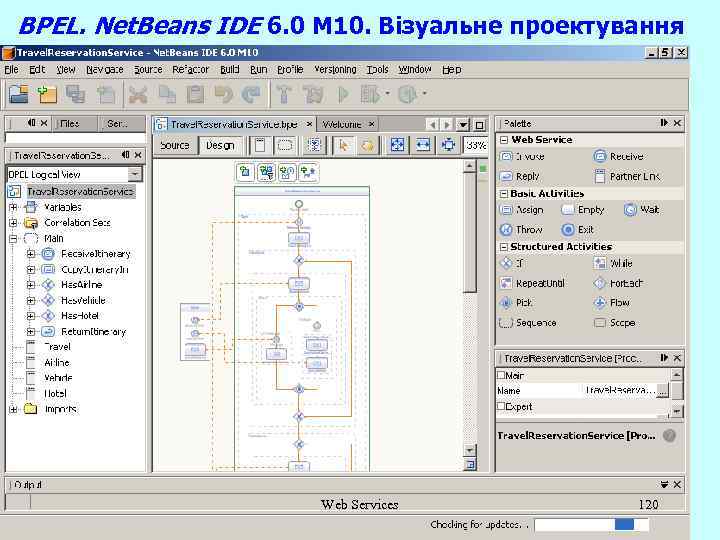Click the Redo toolbar icon
This screenshot has height=540, width=720.
[x=251, y=95]
